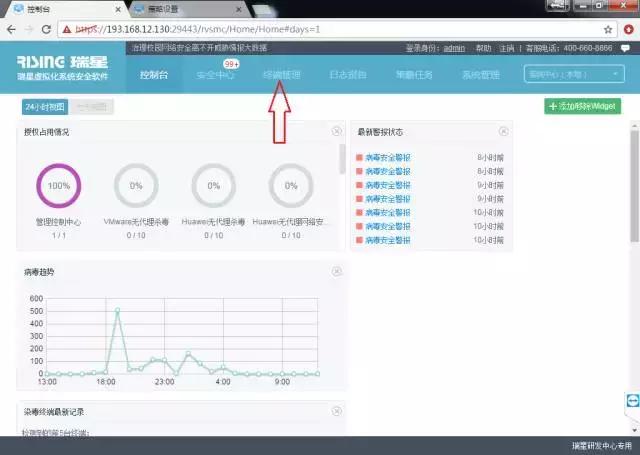The height and width of the screenshot is (455, 640).
Task: Click the red security warning triangle in the address bar
Action: coord(67,29)
